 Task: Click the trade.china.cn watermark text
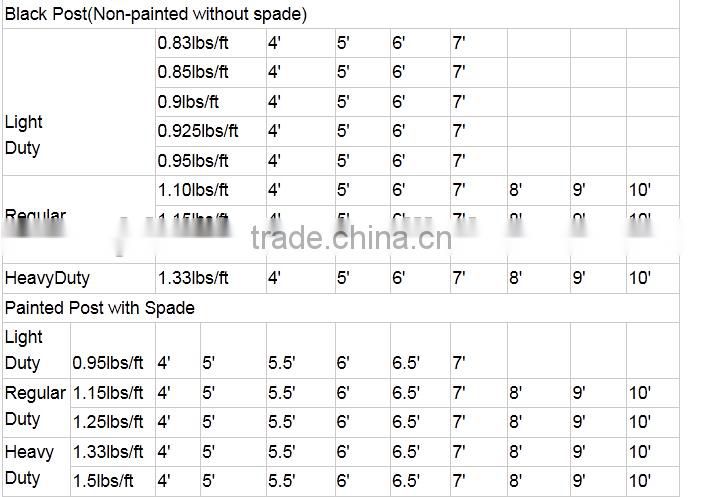(x=351, y=239)
